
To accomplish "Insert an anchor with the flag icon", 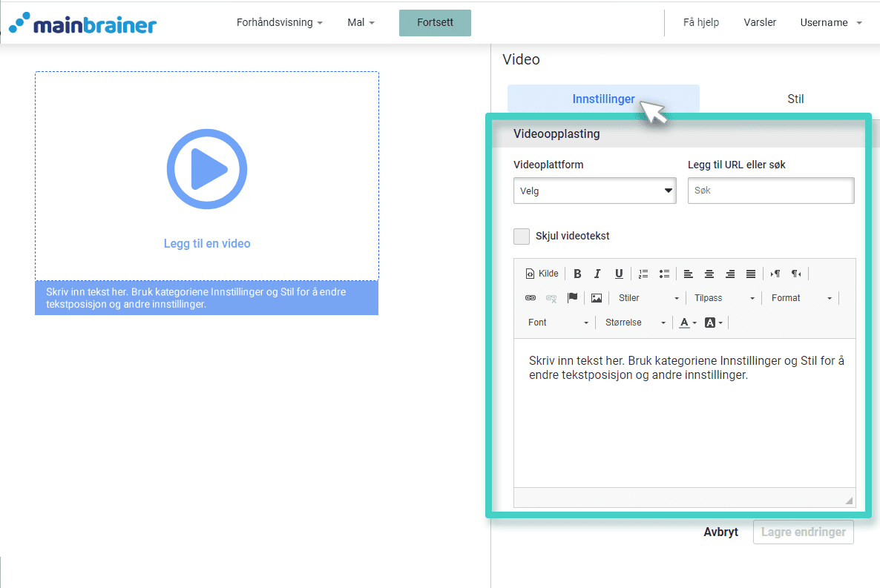I will click(572, 297).
